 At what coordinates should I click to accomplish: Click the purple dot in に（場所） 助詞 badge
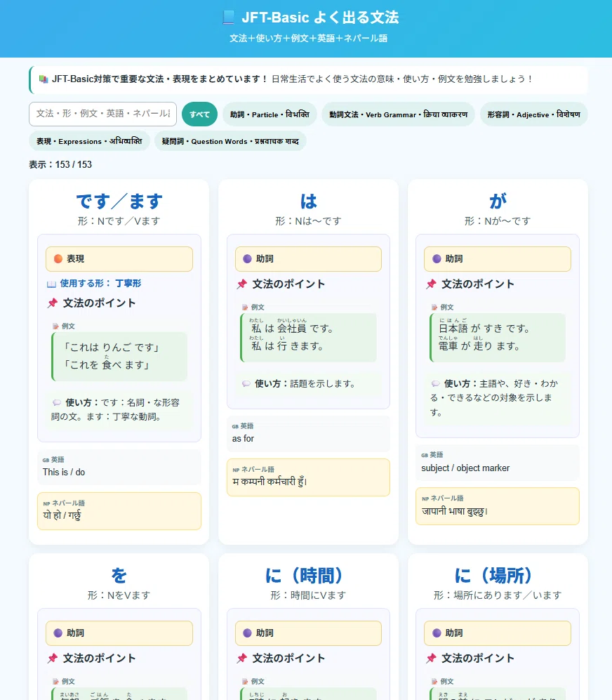click(437, 633)
